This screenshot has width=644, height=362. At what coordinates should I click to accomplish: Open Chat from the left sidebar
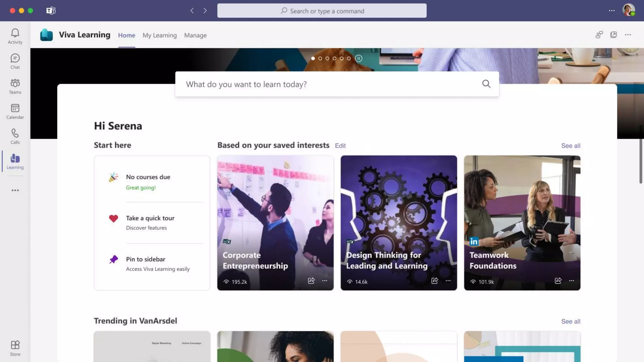(15, 61)
